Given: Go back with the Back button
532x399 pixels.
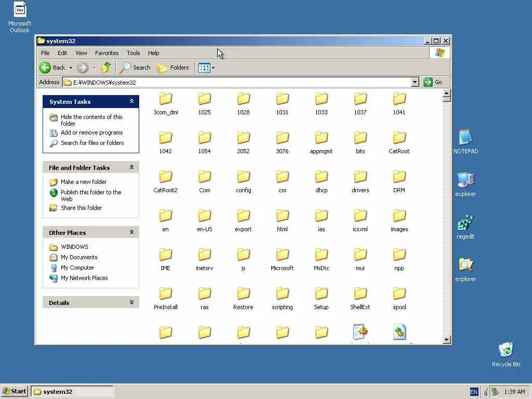Looking at the screenshot, I should (x=52, y=68).
